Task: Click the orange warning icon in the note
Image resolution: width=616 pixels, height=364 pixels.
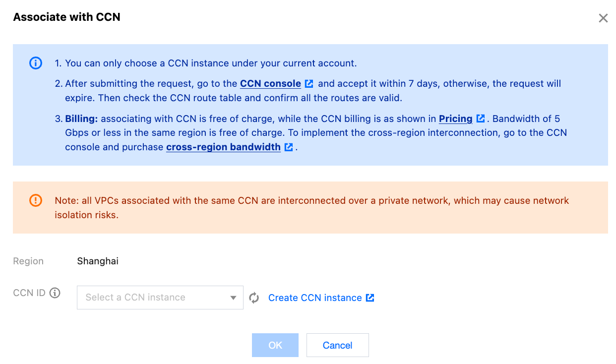Action: (36, 200)
